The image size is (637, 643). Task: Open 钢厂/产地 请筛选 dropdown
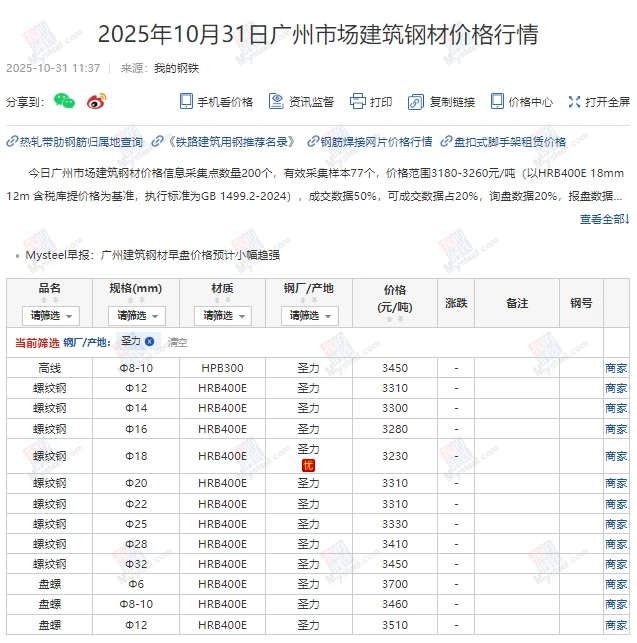pyautogui.click(x=310, y=316)
